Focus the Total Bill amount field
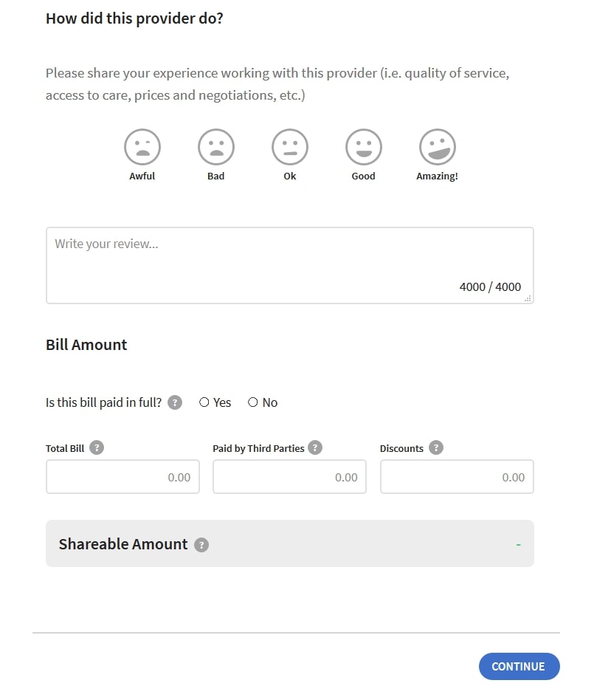Viewport: 611px width, 700px height. 122,477
